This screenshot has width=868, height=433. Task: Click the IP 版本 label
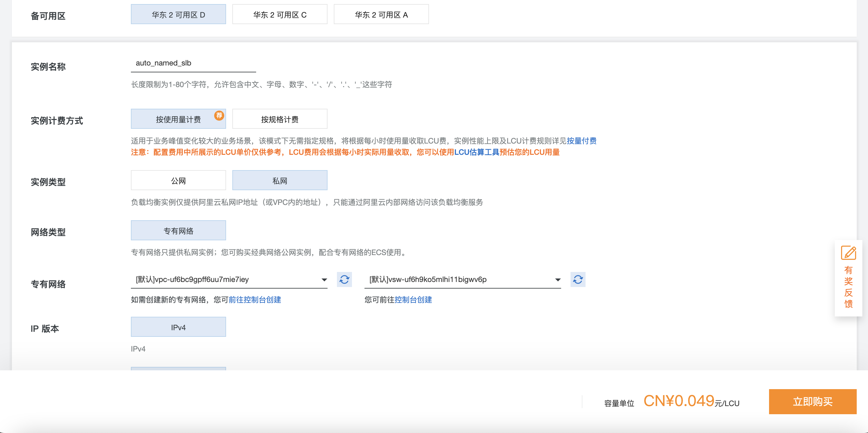(x=44, y=328)
